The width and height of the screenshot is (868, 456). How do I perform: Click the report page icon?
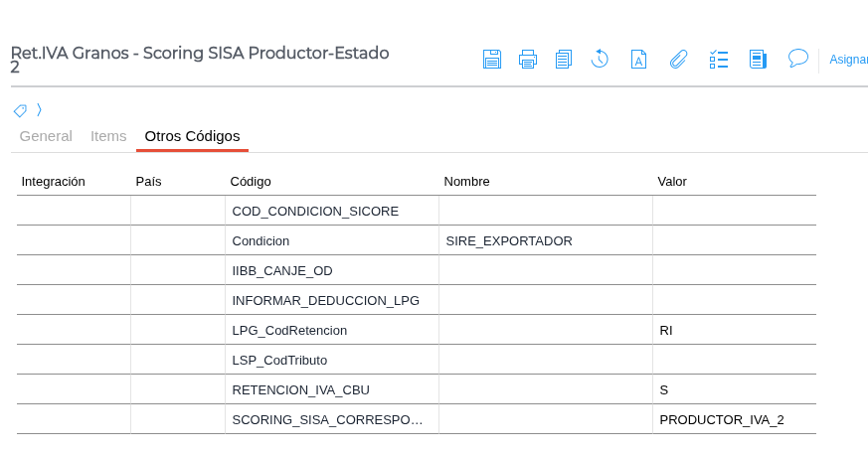tap(758, 60)
